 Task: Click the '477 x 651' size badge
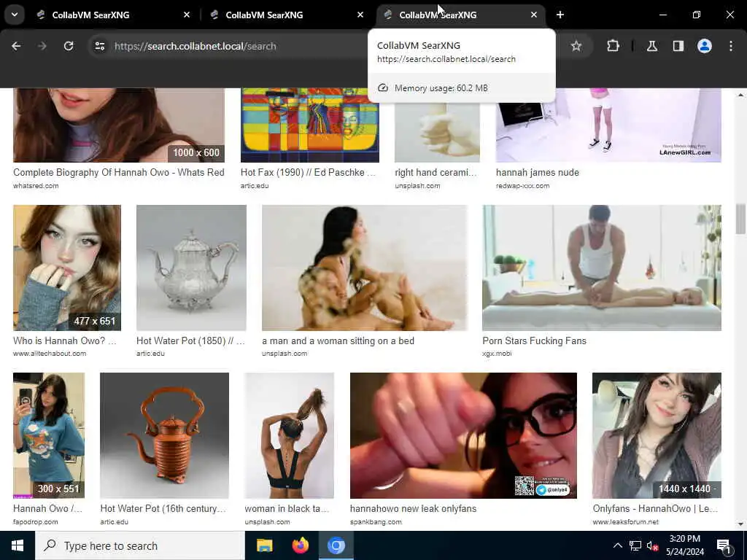coord(94,321)
